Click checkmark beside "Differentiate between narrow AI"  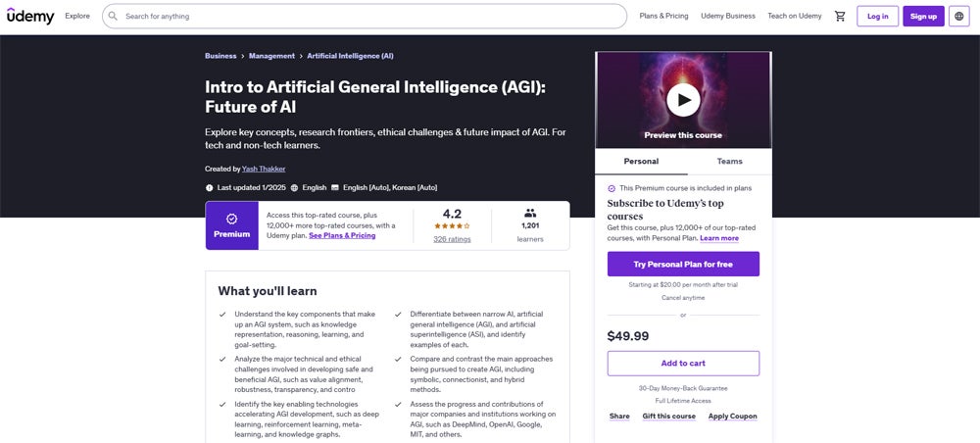398,315
